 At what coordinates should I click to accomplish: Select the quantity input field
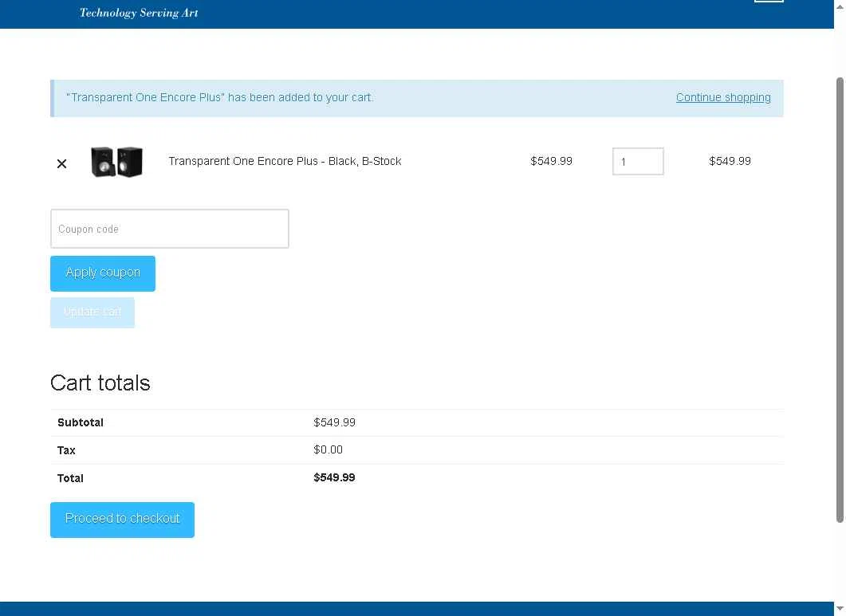click(x=638, y=161)
